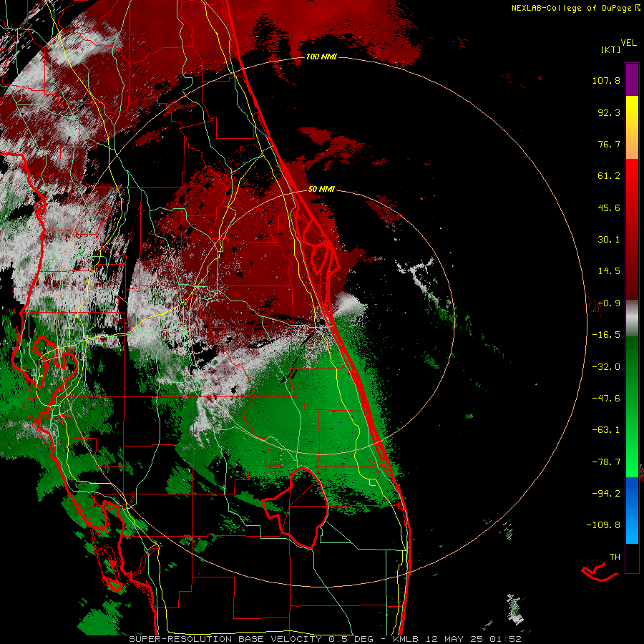Select the 45.6 velocity scale value
Viewport: 644px width, 644px height.
click(x=609, y=208)
